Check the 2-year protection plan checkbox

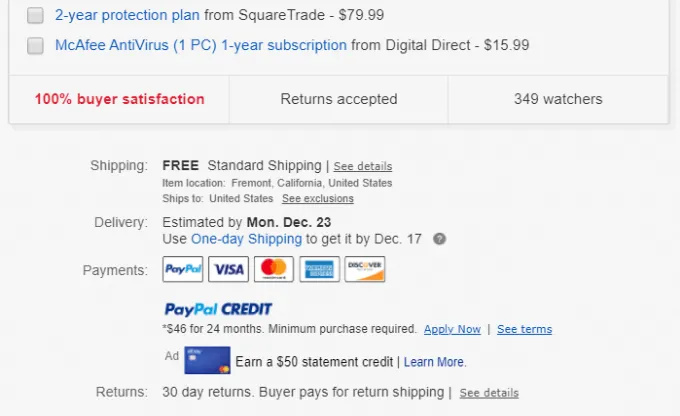(x=36, y=16)
